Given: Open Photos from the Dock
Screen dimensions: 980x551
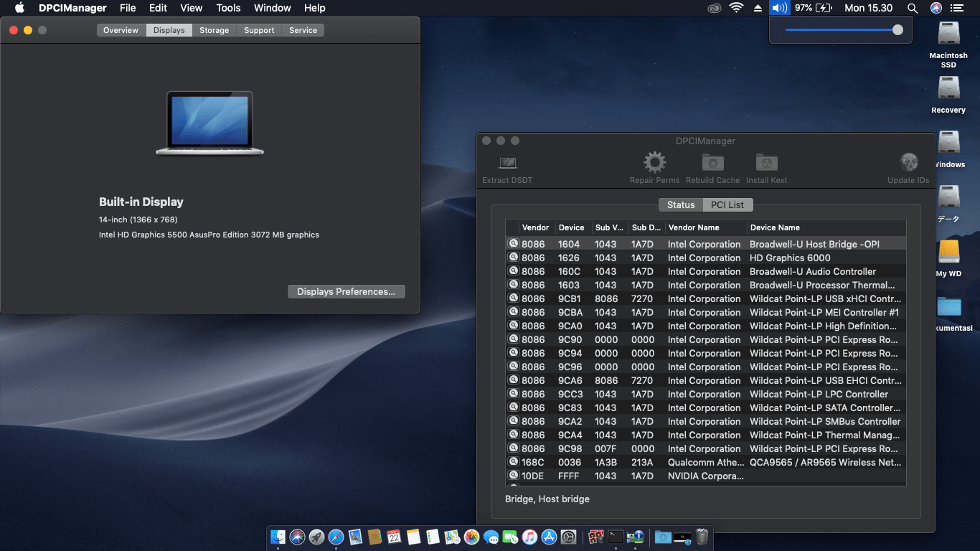Looking at the screenshot, I should (x=472, y=536).
